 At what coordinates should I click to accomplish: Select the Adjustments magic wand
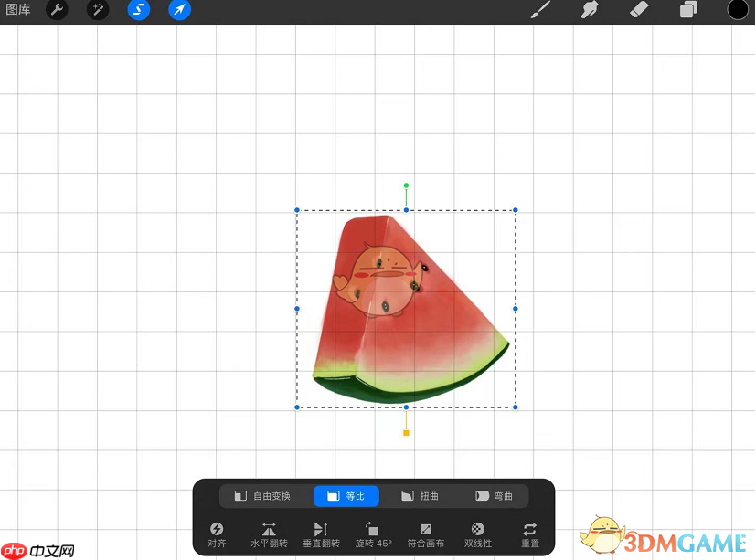pos(97,10)
